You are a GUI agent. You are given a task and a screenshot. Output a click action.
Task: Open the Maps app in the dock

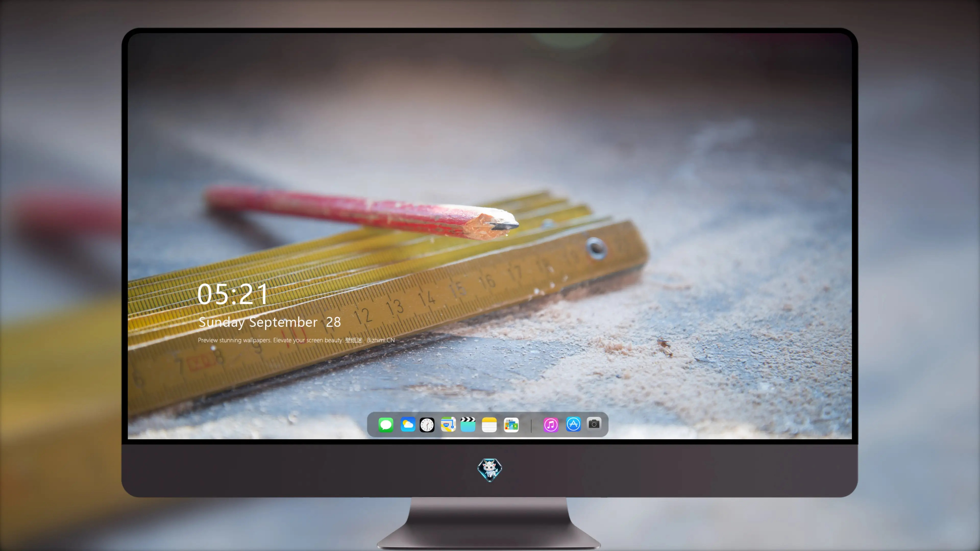point(448,424)
